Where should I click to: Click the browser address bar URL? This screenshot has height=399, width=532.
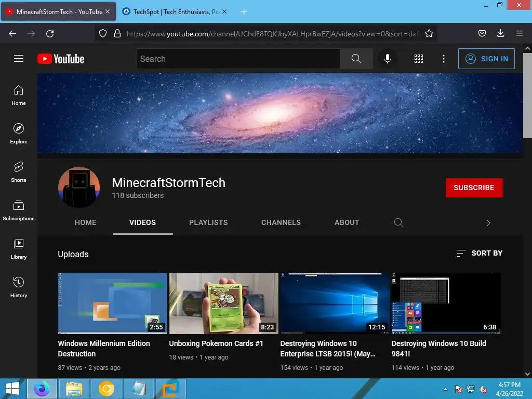273,34
